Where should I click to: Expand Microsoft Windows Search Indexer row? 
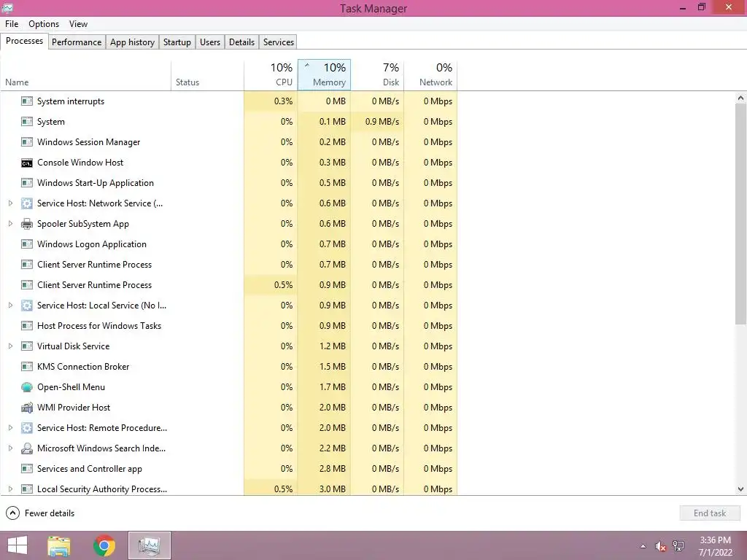10,448
